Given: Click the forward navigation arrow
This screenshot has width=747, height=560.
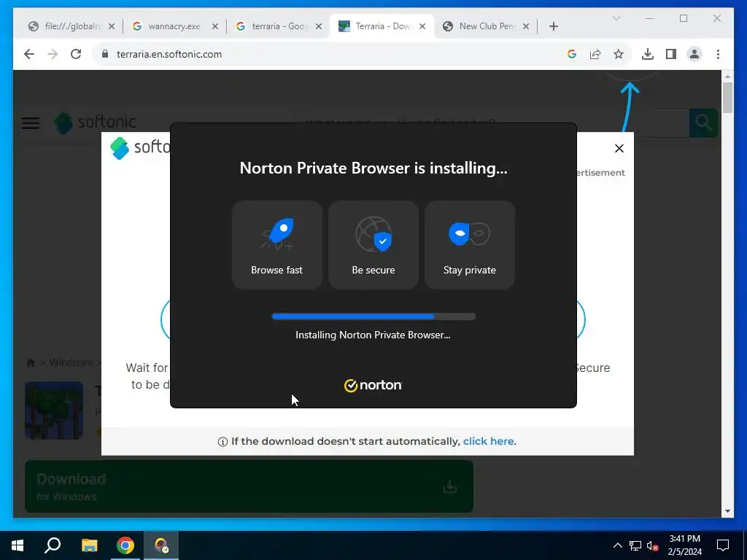Looking at the screenshot, I should [x=53, y=54].
